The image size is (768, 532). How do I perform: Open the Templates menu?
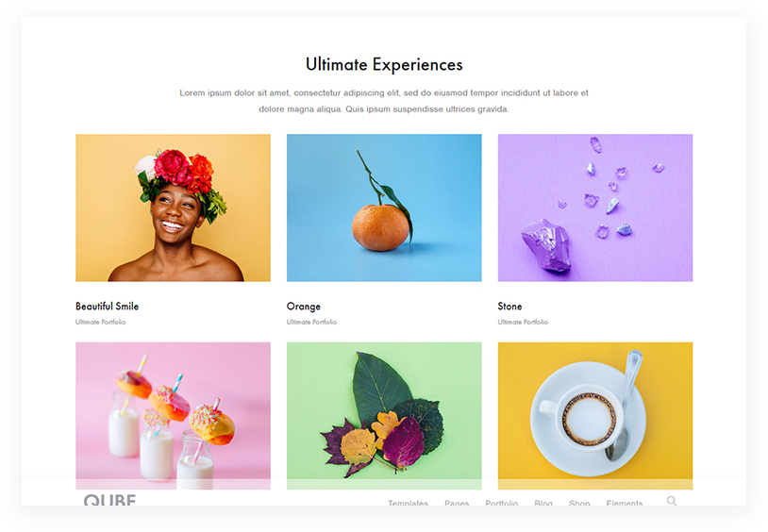tap(408, 503)
